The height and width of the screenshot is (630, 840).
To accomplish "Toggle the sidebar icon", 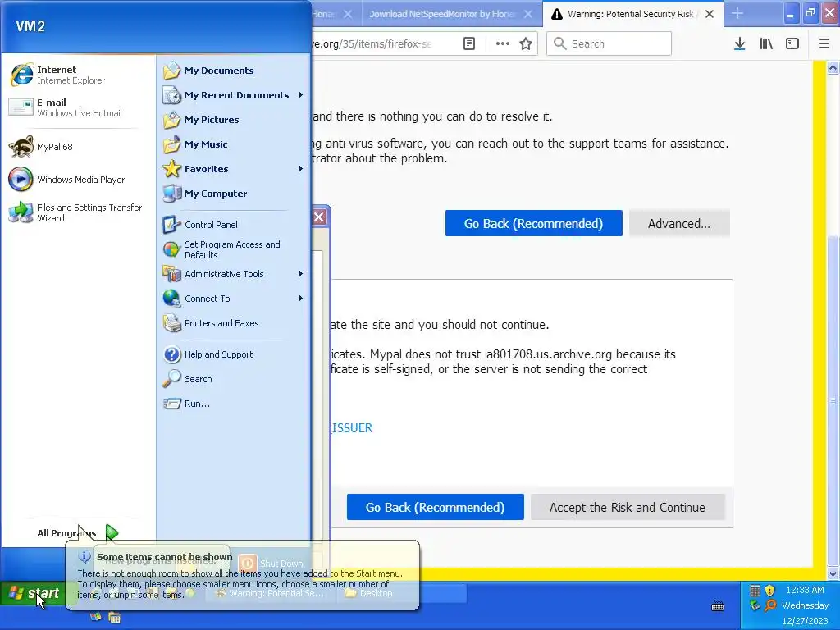I will tap(792, 43).
